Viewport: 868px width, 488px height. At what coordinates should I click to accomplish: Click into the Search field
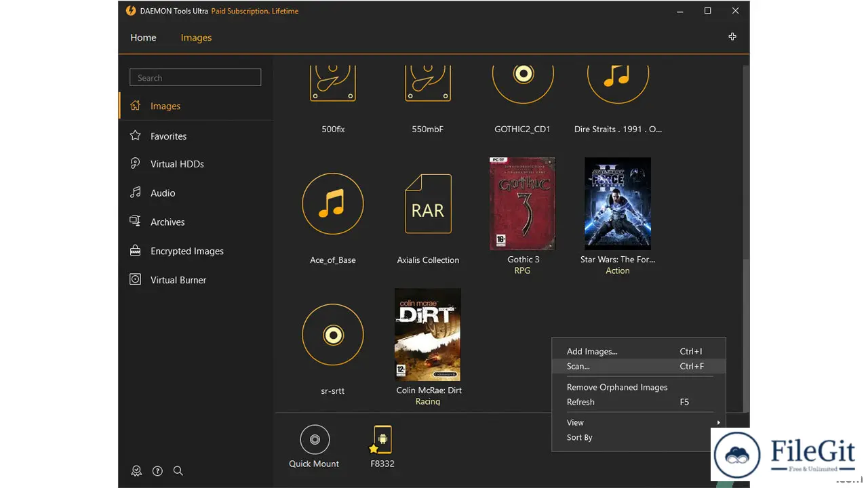click(x=195, y=77)
